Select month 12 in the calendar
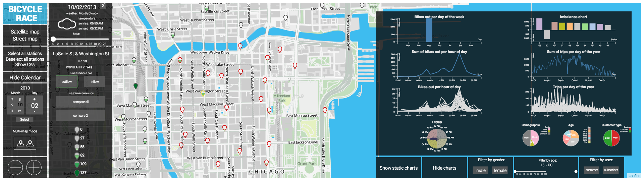 [19, 111]
